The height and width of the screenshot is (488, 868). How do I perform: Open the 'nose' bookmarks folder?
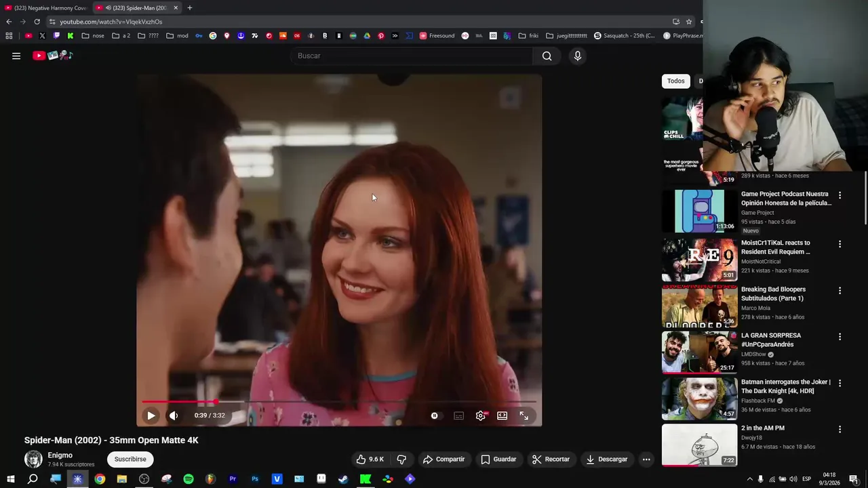(x=93, y=36)
